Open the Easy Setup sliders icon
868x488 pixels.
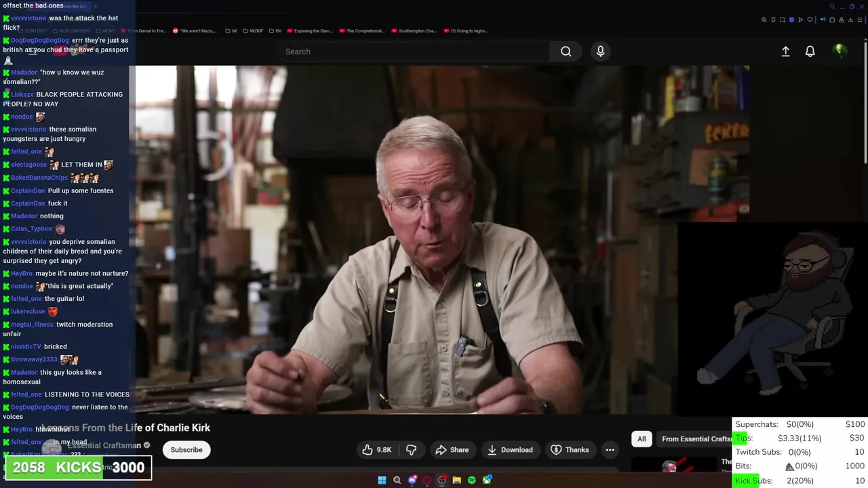860,20
